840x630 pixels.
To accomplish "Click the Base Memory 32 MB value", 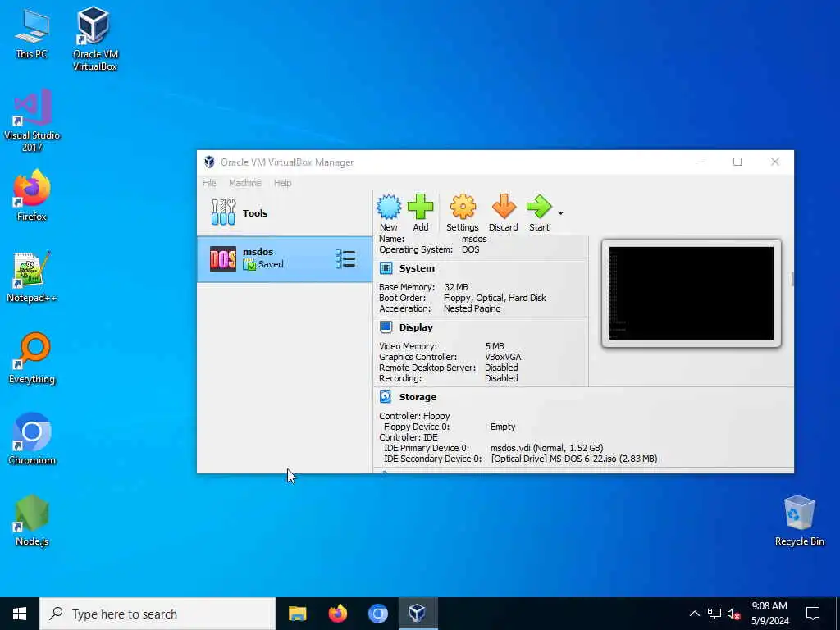I will pyautogui.click(x=456, y=287).
